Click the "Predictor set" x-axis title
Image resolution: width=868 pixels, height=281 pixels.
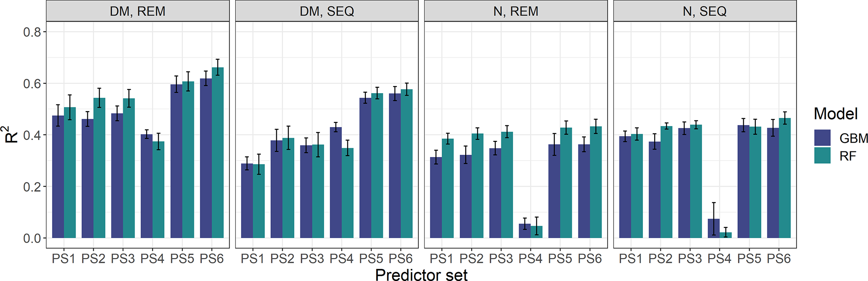[421, 275]
